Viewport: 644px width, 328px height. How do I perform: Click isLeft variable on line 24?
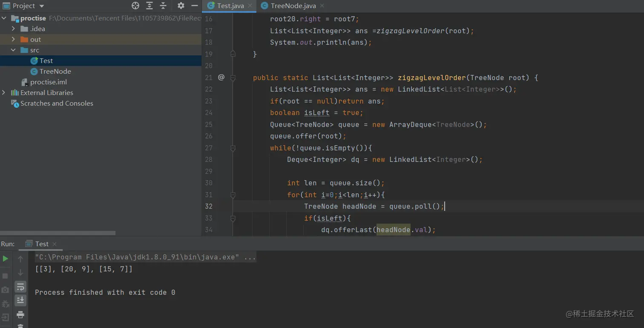316,113
